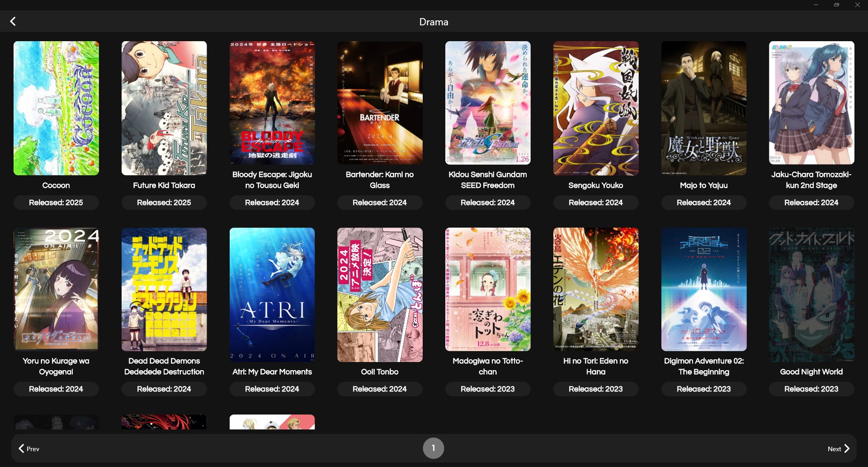Screen dimensions: 868x467
Task: Click the Dead Dead Demons Dededede Destruction title
Action: coord(164,366)
